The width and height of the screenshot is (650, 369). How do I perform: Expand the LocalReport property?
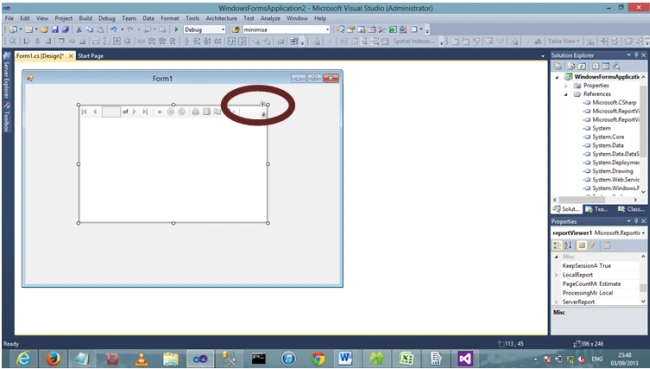(x=556, y=275)
